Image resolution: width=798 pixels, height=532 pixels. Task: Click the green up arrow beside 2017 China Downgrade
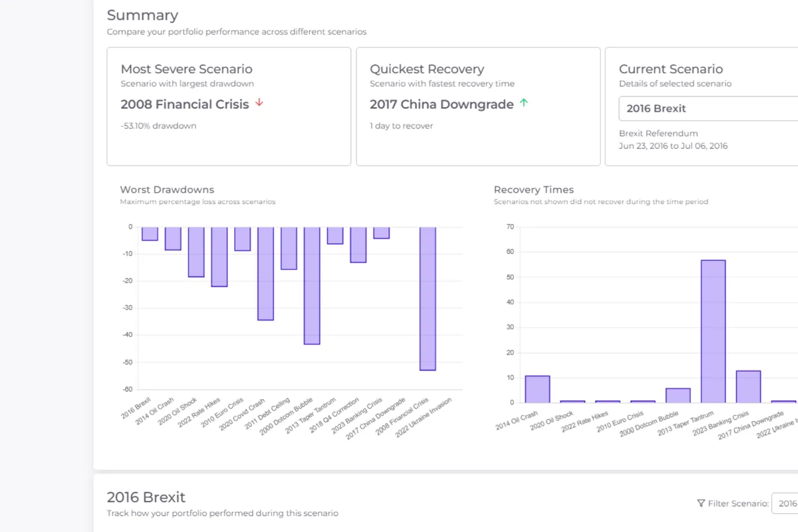(x=524, y=103)
